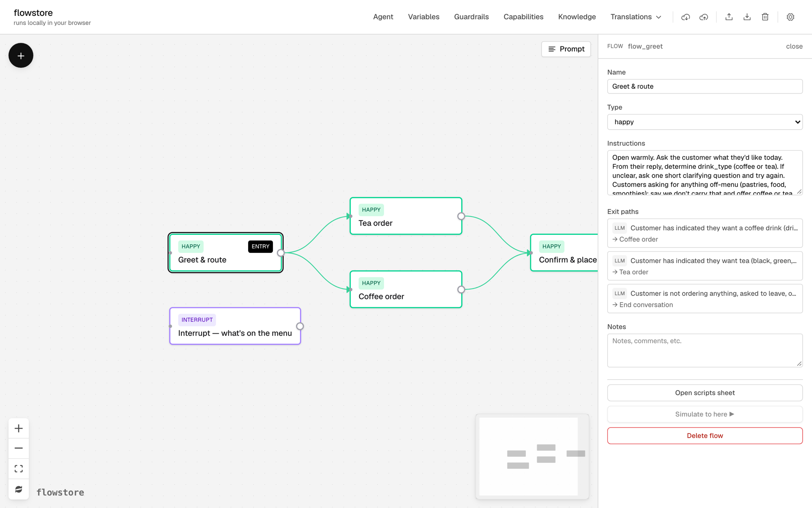The height and width of the screenshot is (508, 812).
Task: Click Simulate to here button
Action: pos(705,414)
